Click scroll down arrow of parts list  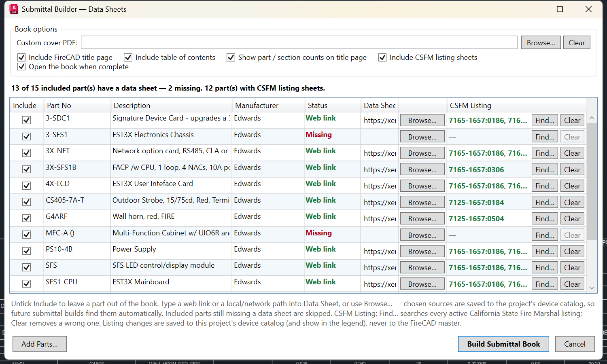pyautogui.click(x=592, y=288)
